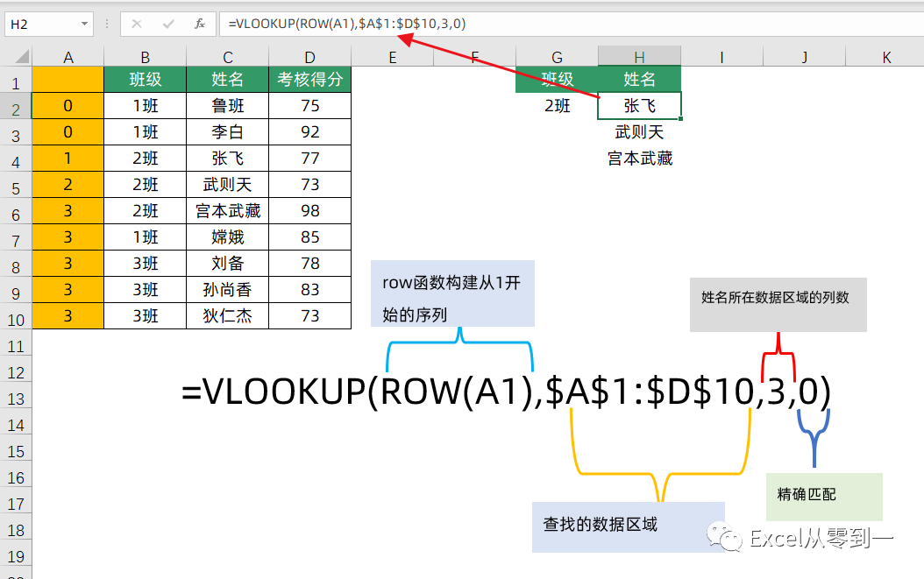Click the cell containing 宫本武藏 in column H

pyautogui.click(x=638, y=158)
